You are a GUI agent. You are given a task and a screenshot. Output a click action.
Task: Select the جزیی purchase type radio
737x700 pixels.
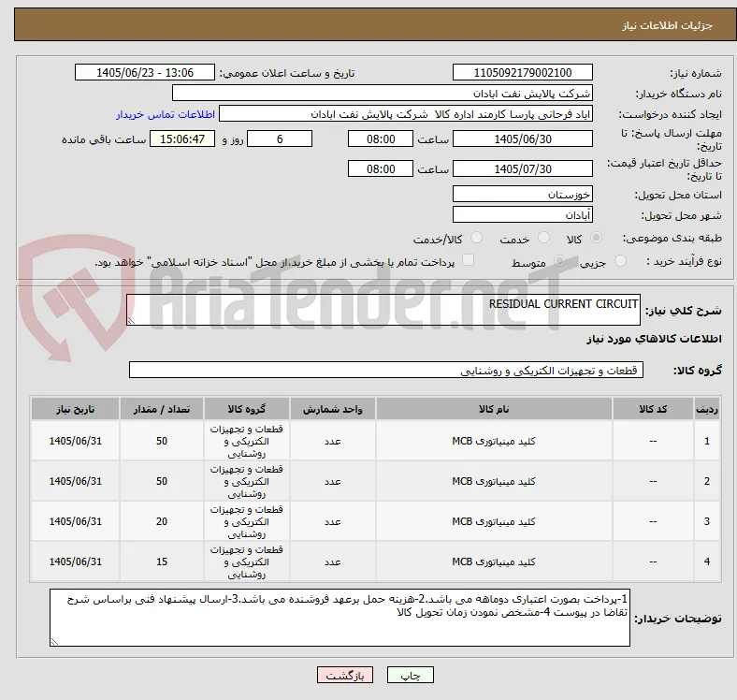click(620, 260)
